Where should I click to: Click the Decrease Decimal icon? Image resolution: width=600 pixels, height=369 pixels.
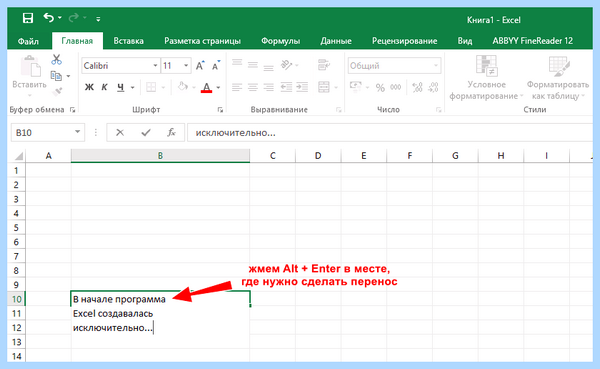(x=433, y=87)
